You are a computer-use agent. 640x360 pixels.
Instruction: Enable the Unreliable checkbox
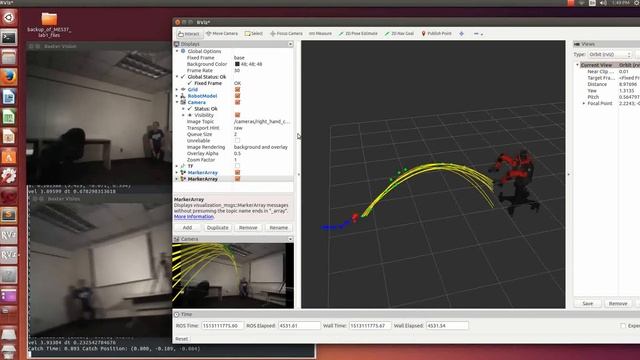(x=237, y=140)
